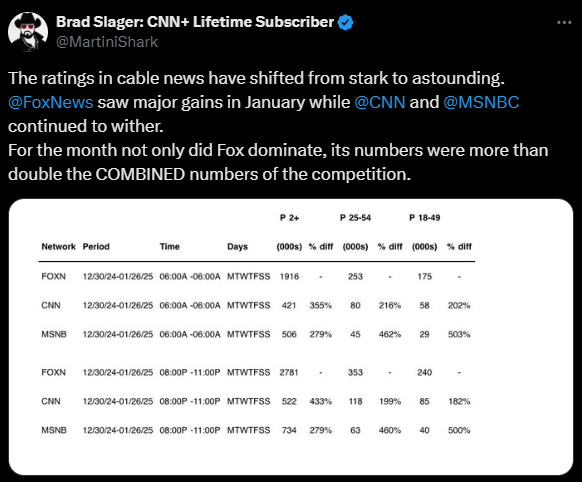Image resolution: width=582 pixels, height=482 pixels.
Task: Click the tweet body text
Action: click(278, 126)
